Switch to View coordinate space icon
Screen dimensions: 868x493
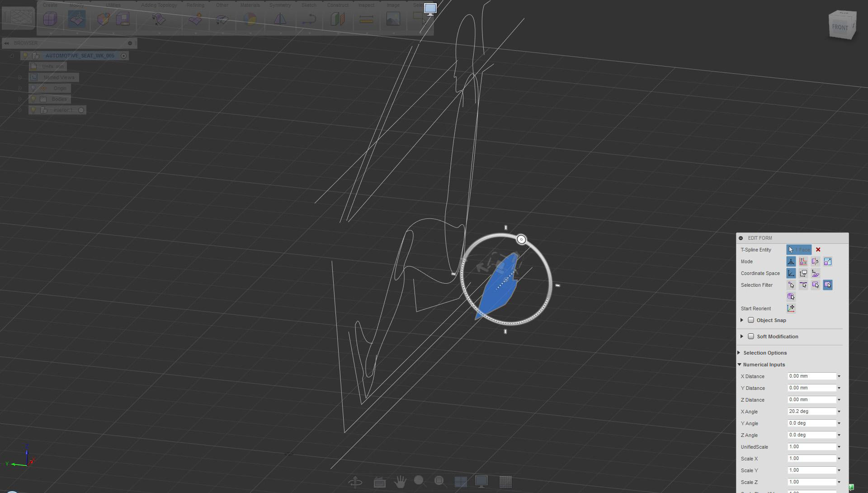(803, 273)
